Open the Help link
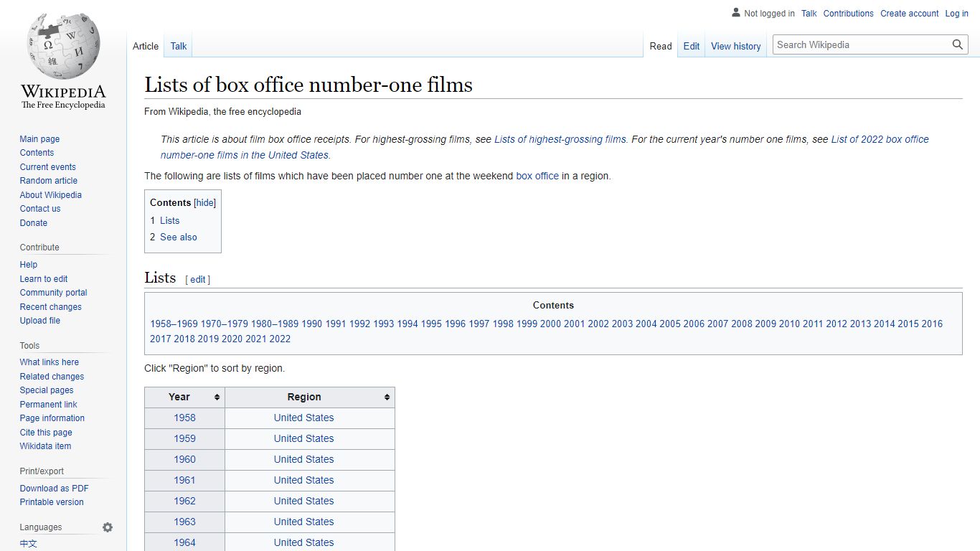 coord(29,265)
